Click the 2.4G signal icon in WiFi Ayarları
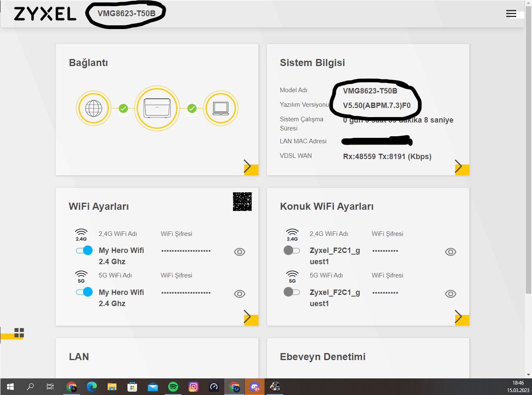This screenshot has width=532, height=395. pos(81,235)
